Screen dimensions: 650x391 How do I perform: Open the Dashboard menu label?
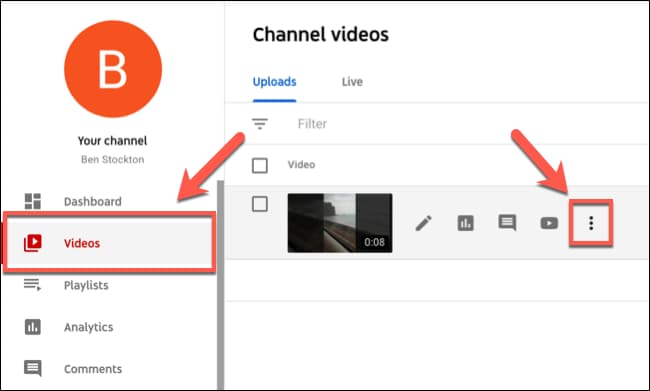(93, 202)
